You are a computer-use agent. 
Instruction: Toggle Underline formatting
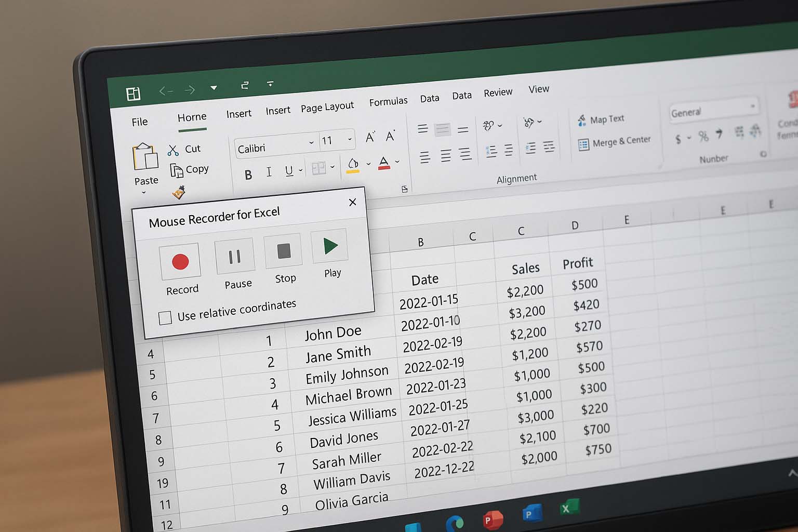289,171
